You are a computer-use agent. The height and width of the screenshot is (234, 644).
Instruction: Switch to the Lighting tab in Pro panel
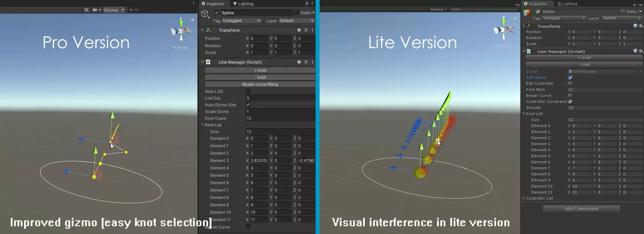tap(244, 4)
